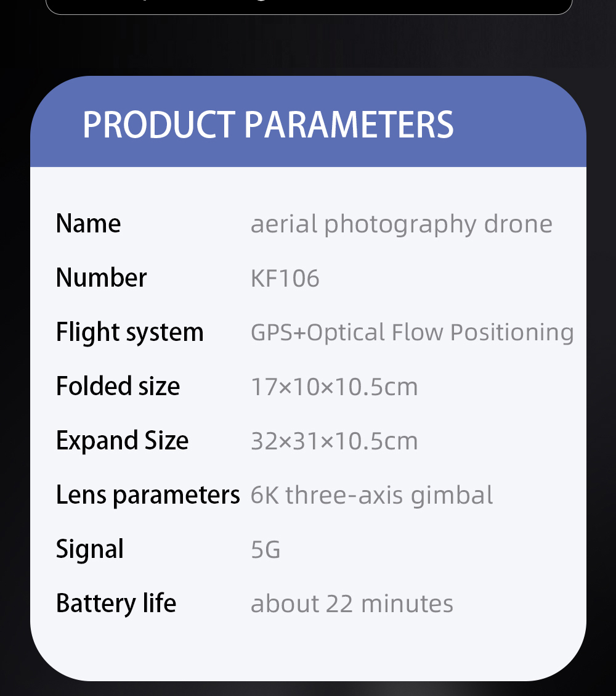The image size is (616, 696).
Task: Select the Flight system label
Action: [x=129, y=332]
